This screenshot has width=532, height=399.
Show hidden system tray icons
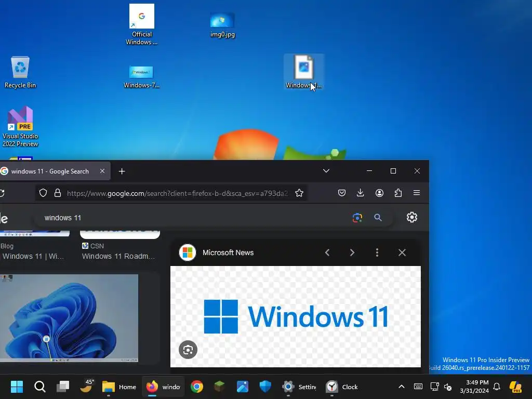(402, 387)
